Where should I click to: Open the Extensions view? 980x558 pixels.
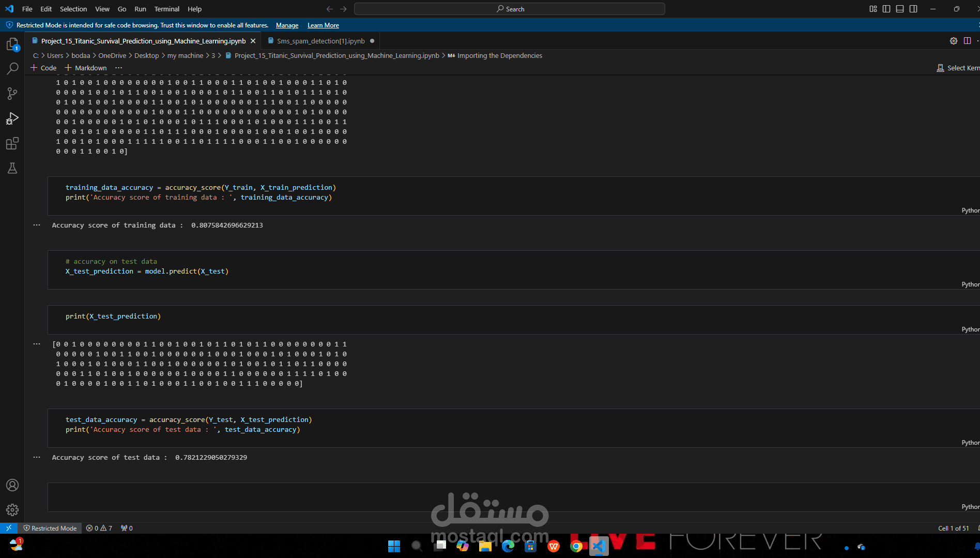[12, 143]
